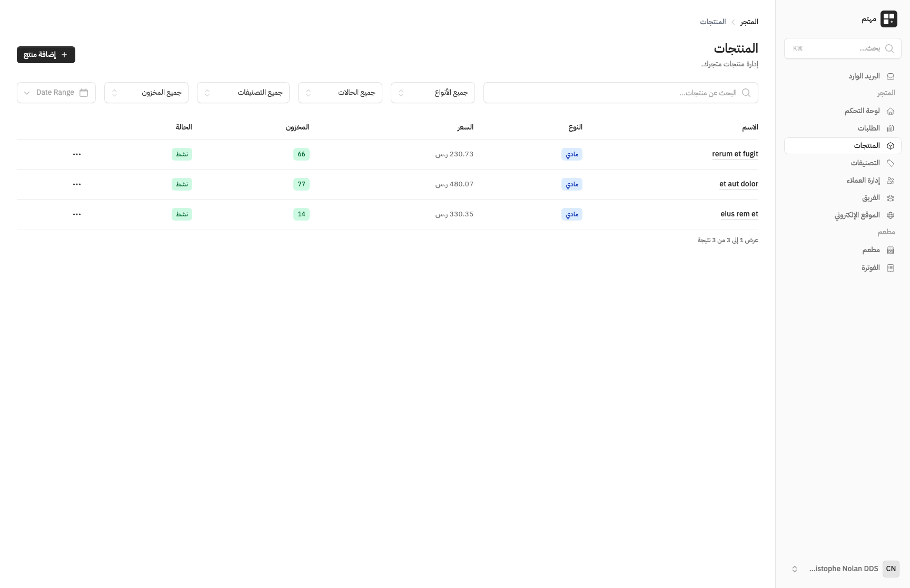Screen dimensions: 910x588
Task: Click the product search input field
Action: point(616,93)
